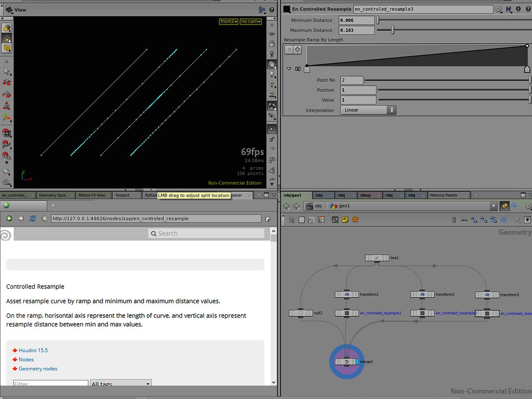Click the parameter info icon
Viewport: 532px width, 399px height.
click(x=518, y=9)
